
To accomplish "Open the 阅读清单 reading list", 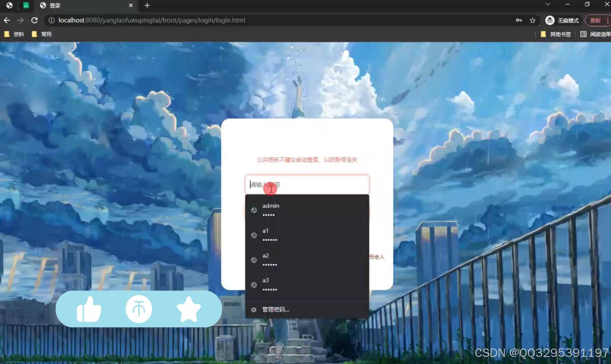I will [595, 34].
